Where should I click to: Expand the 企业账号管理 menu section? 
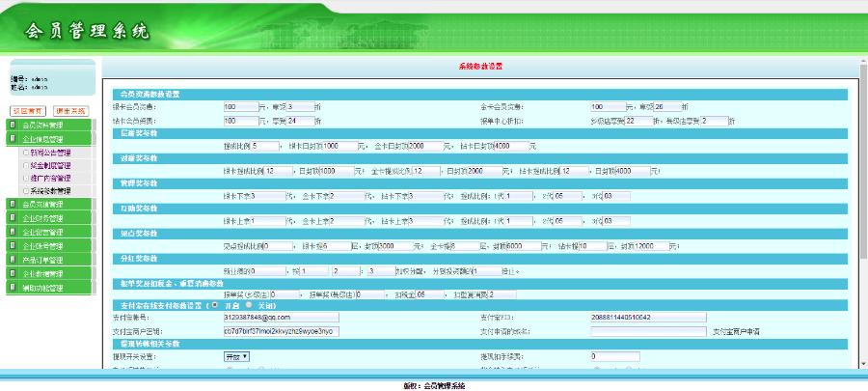point(42,246)
